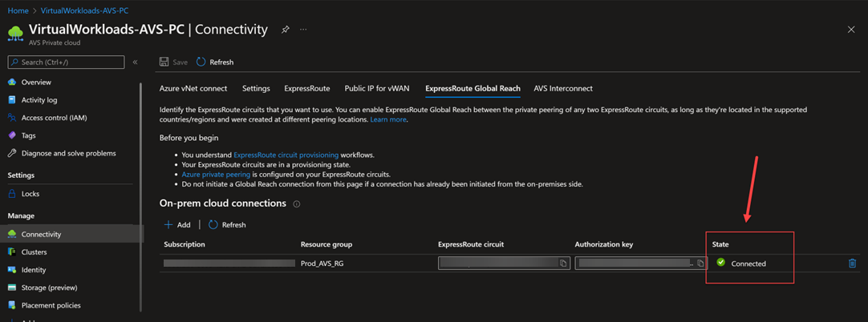This screenshot has width=868, height=322.
Task: Click the Authorization key field
Action: [640, 264]
